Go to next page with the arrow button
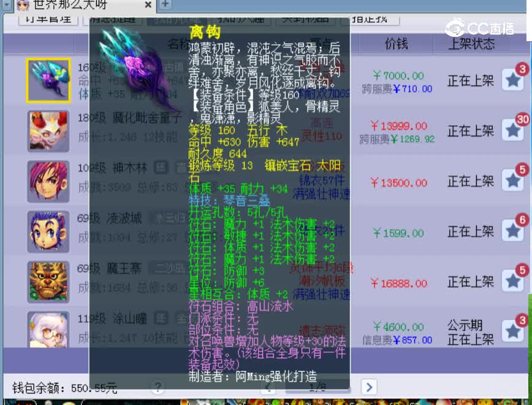This screenshot has height=405, width=532. point(369,387)
